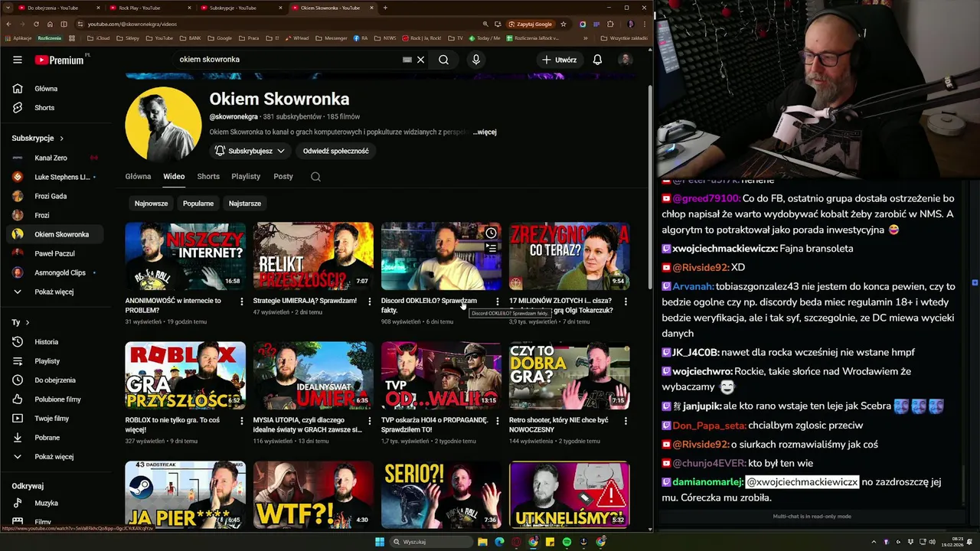Viewport: 980px width, 551px height.
Task: Open ANONIMOWOŚĆ w internecie video thumbnail
Action: pyautogui.click(x=185, y=256)
